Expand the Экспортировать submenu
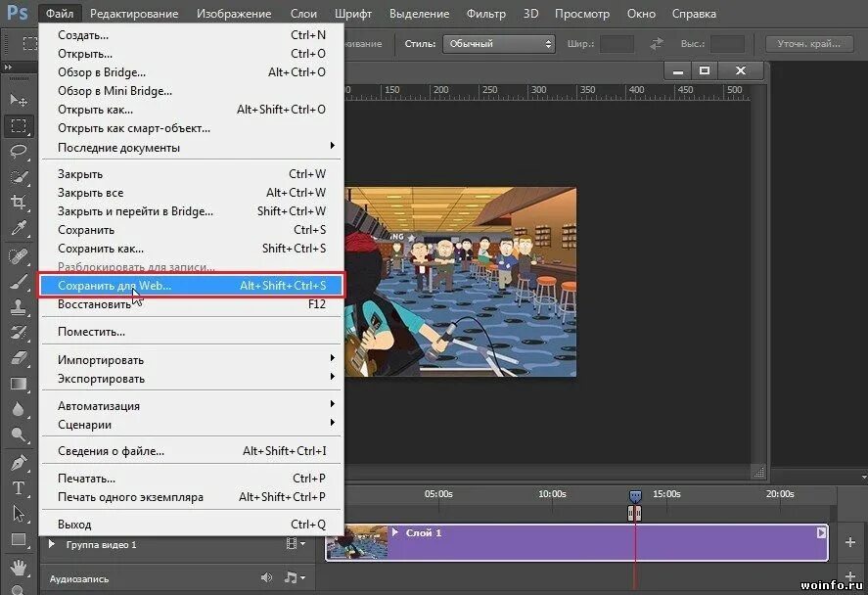 pyautogui.click(x=332, y=377)
